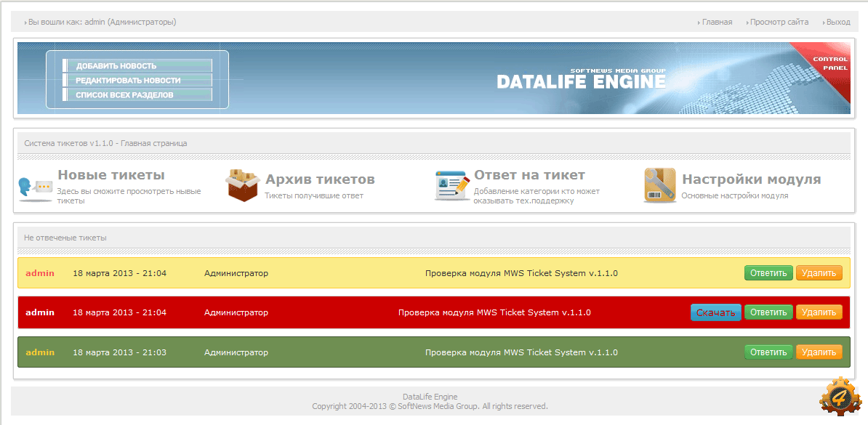
Task: Click Ответить in the yellow ticket row
Action: pos(768,273)
